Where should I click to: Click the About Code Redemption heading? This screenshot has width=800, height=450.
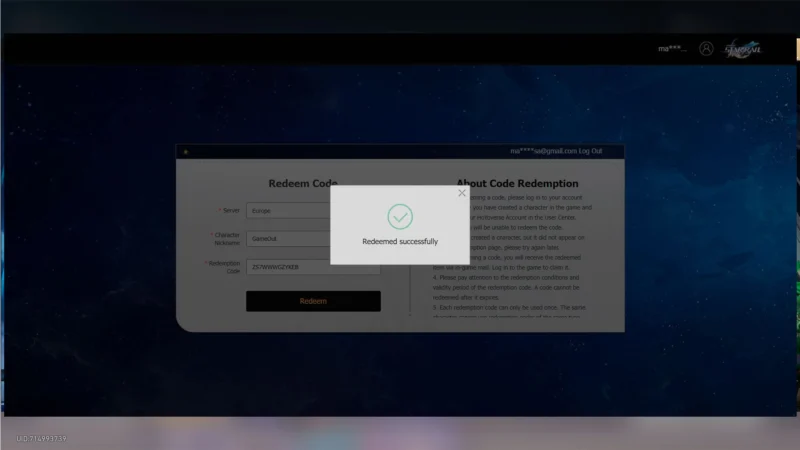[517, 183]
